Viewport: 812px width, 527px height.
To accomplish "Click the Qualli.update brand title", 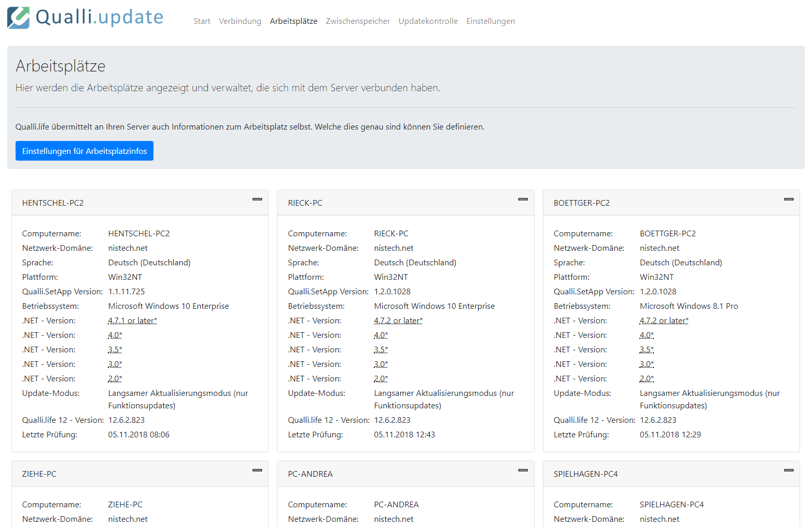I will coord(100,17).
